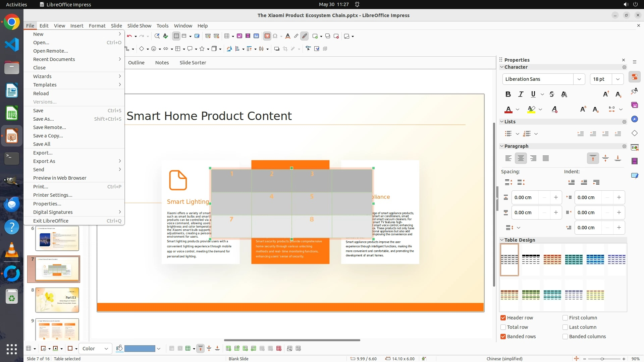Uncheck the Header row checkbox

tap(503, 318)
